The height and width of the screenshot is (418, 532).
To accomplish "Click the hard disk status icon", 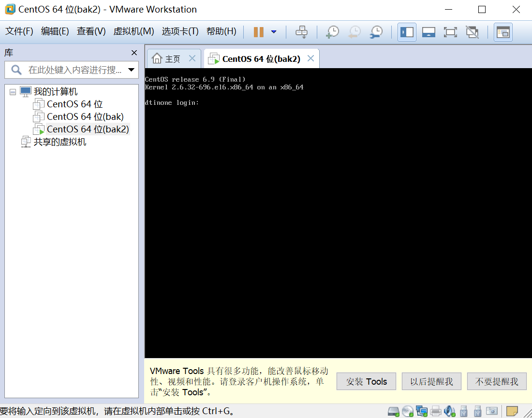I will pos(393,411).
